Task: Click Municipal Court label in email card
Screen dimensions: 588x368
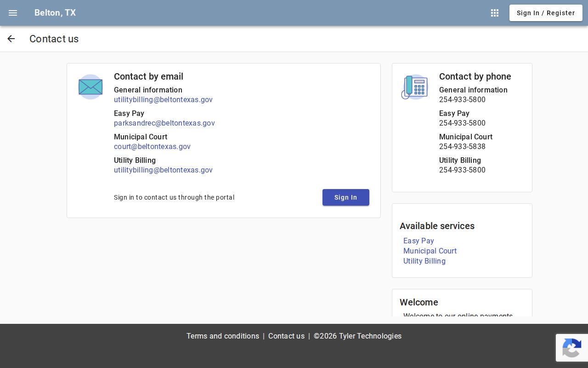Action: pyautogui.click(x=141, y=137)
